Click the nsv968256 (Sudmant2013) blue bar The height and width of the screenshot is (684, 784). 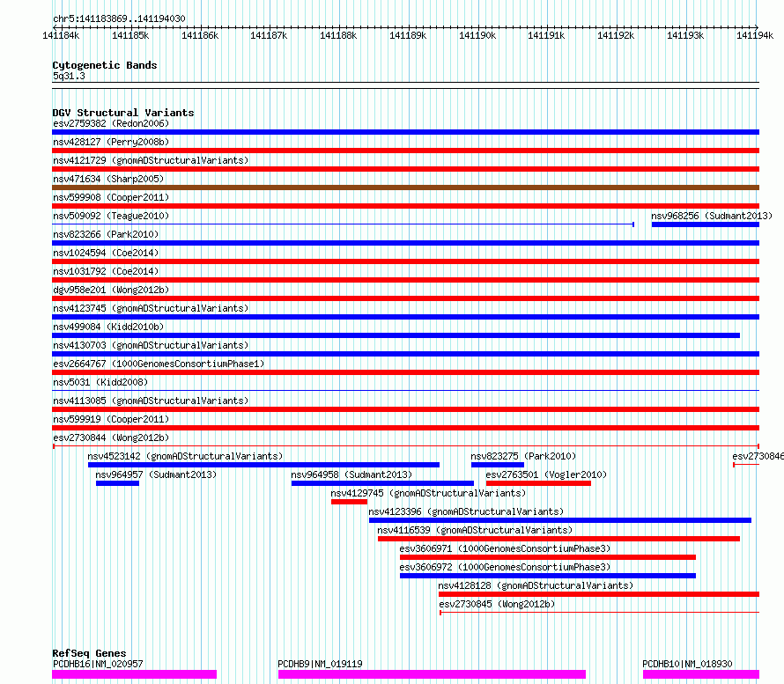(x=706, y=224)
